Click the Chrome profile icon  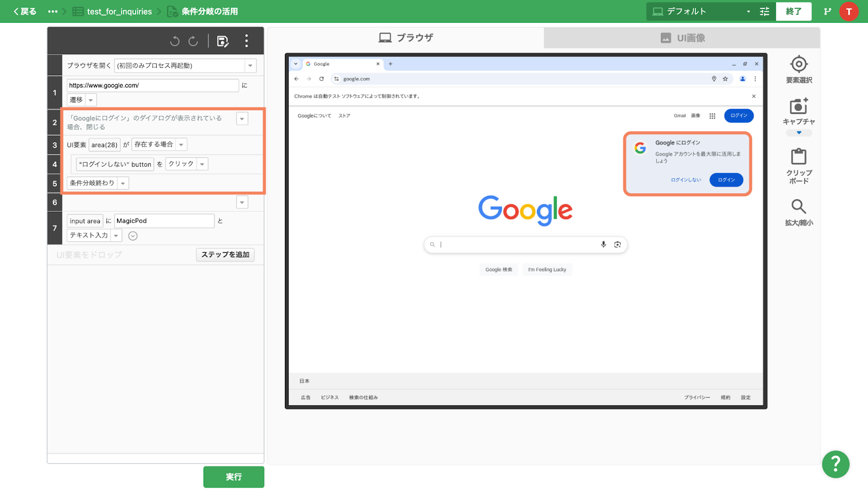(743, 79)
